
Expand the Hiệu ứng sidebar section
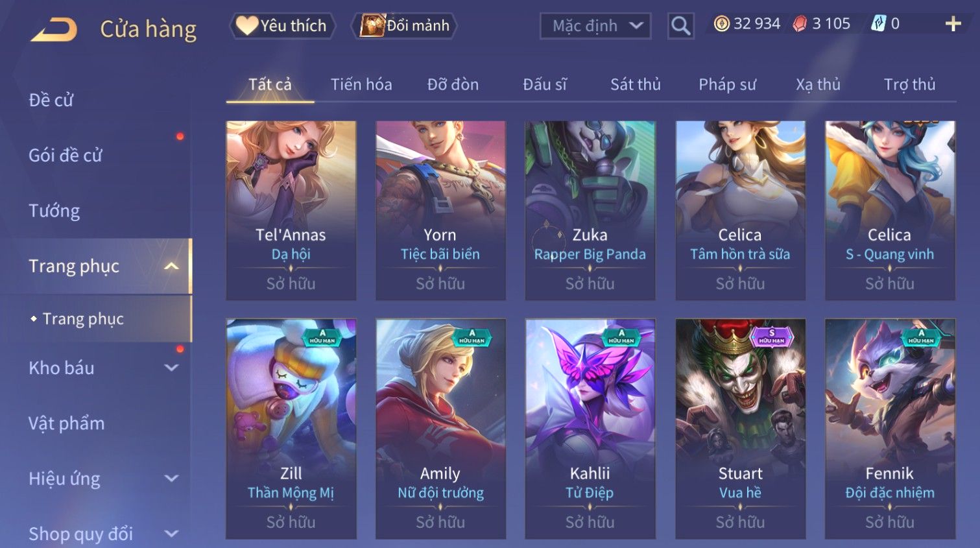[171, 479]
